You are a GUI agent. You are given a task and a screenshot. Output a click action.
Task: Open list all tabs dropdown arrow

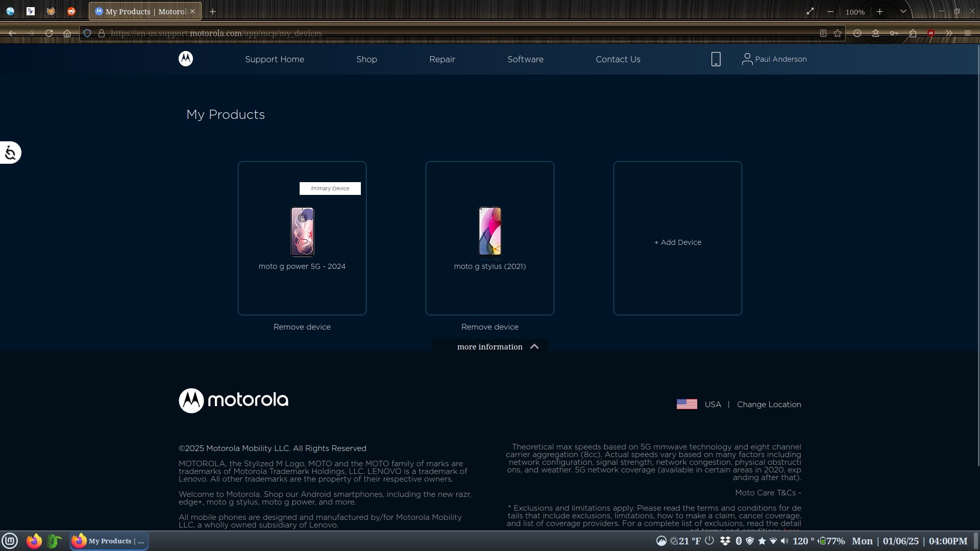pyautogui.click(x=903, y=11)
